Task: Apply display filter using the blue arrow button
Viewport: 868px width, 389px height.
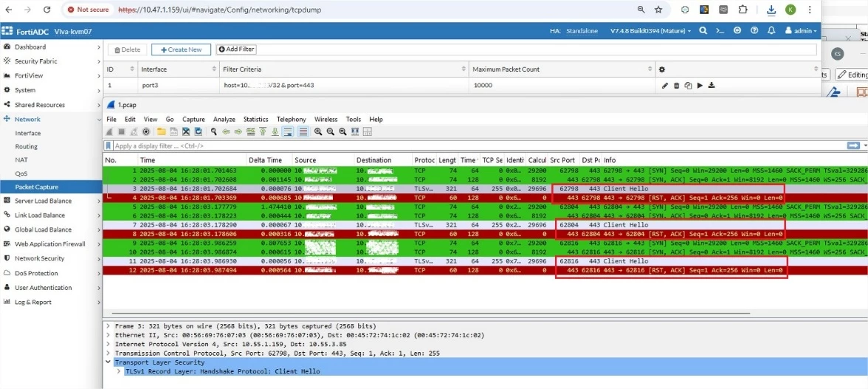Action: coord(853,145)
